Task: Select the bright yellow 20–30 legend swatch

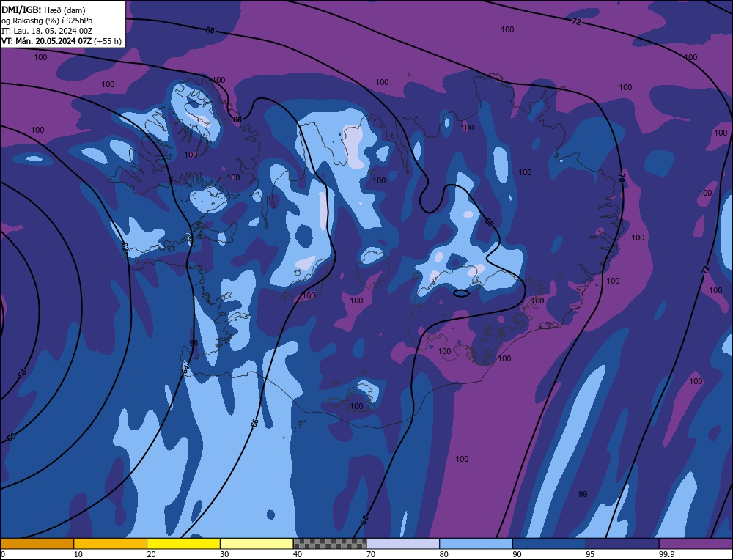Action: click(183, 544)
